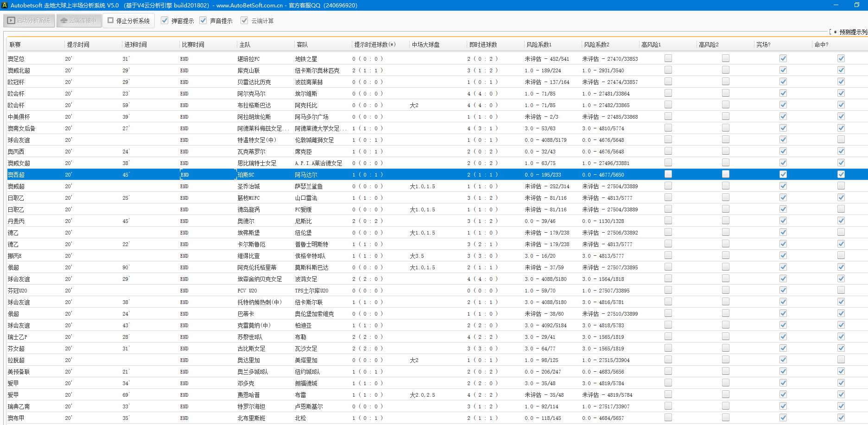Check 命中? for the 圣乔治城 row
The width and height of the screenshot is (868, 425).
[x=841, y=186]
